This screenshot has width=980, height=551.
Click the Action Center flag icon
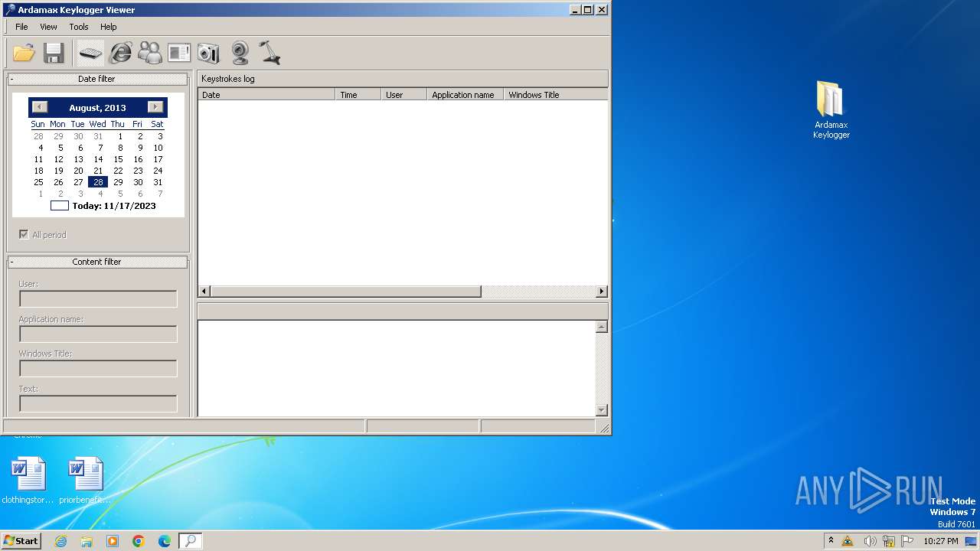click(x=907, y=541)
